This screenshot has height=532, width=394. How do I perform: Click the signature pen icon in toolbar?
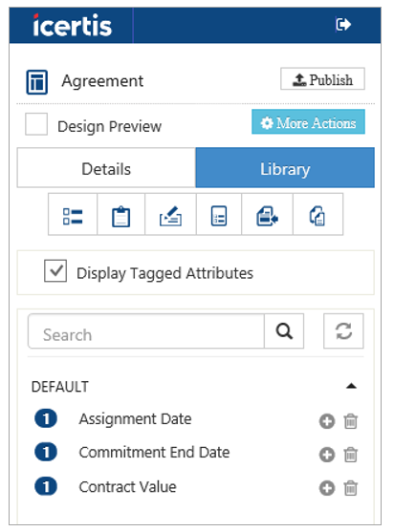pyautogui.click(x=170, y=215)
